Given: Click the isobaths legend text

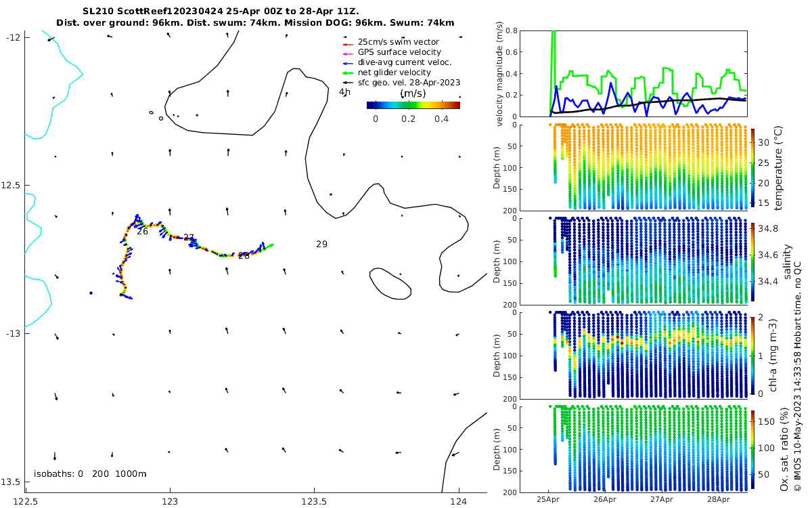Looking at the screenshot, I should point(90,474).
